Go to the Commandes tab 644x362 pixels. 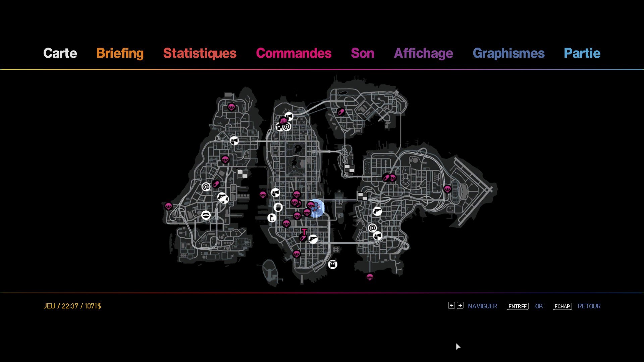(x=293, y=53)
